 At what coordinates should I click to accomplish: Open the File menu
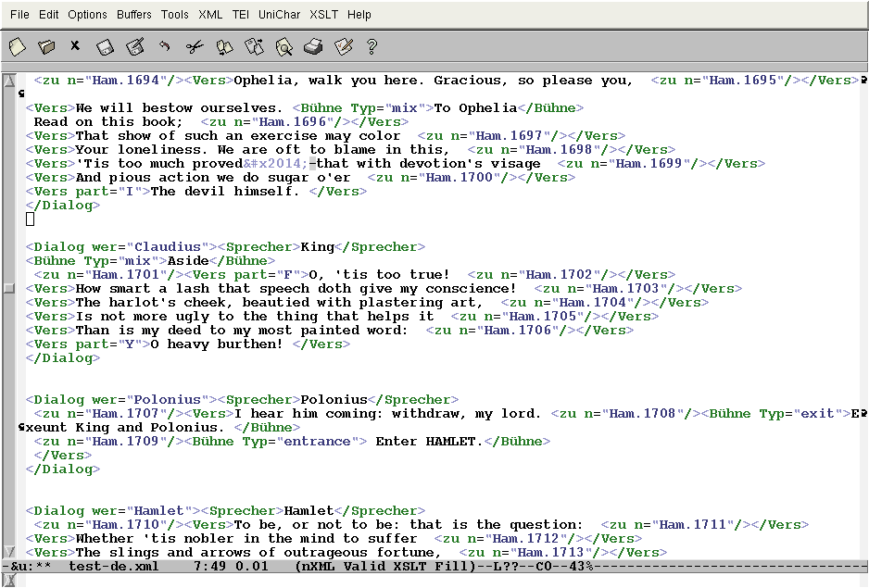(19, 14)
